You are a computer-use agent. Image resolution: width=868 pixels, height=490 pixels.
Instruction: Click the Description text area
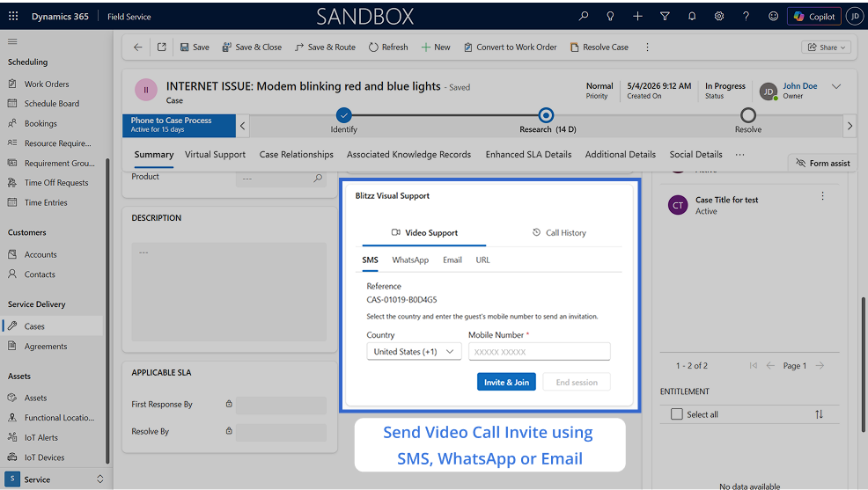click(229, 291)
